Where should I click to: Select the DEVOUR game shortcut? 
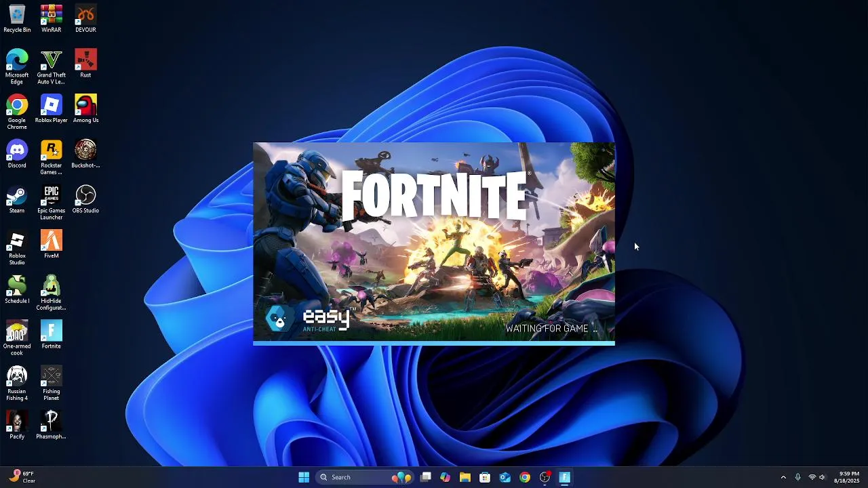tap(85, 19)
